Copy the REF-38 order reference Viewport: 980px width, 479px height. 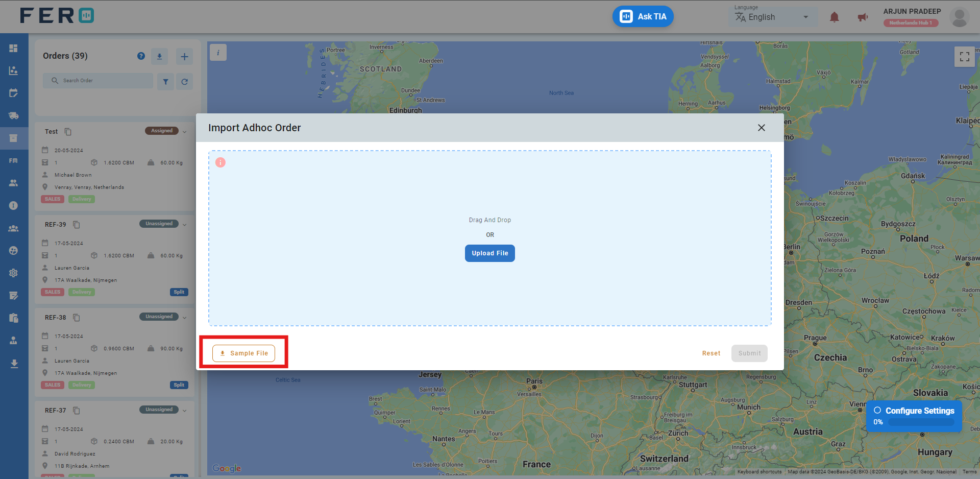point(77,318)
